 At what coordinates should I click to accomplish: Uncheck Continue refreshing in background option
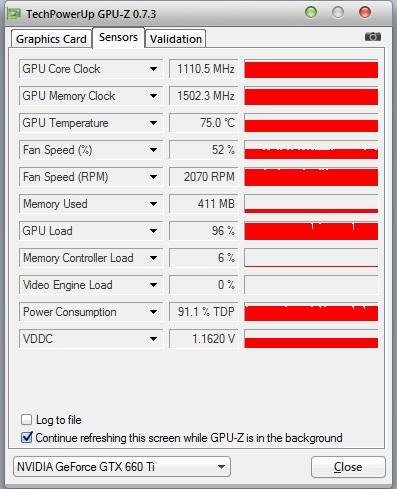pos(26,438)
